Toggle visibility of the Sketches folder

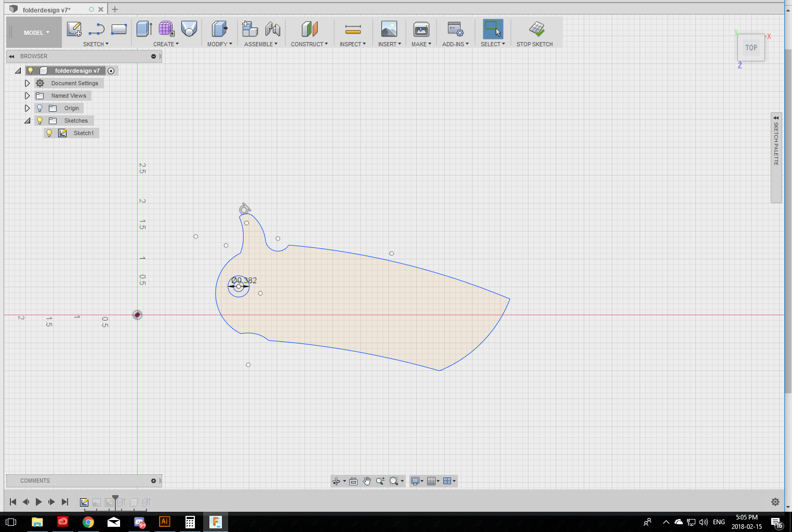click(40, 120)
